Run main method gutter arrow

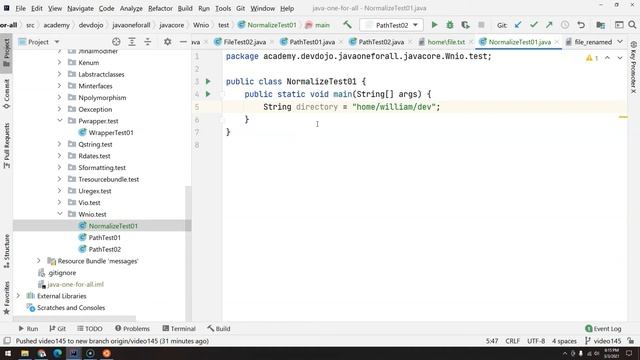click(208, 94)
